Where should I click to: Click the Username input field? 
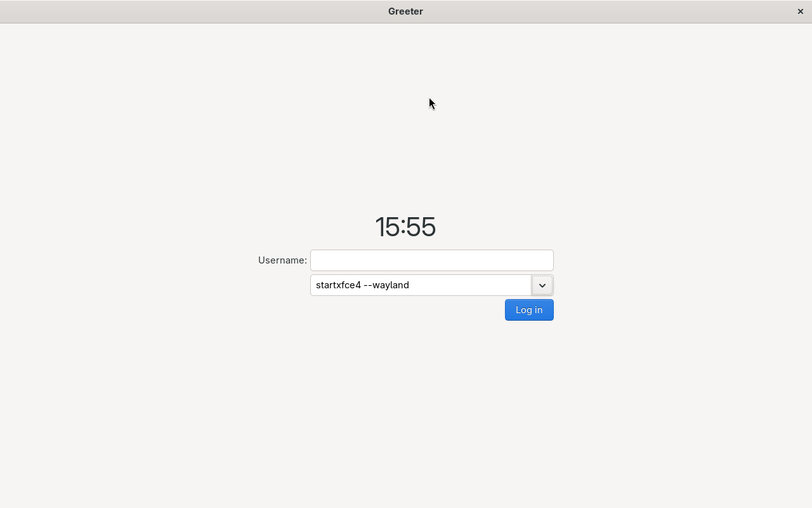coord(431,260)
